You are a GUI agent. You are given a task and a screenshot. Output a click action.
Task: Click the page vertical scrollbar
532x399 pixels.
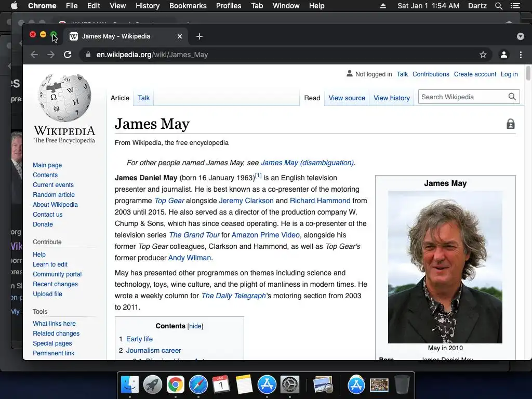click(528, 73)
